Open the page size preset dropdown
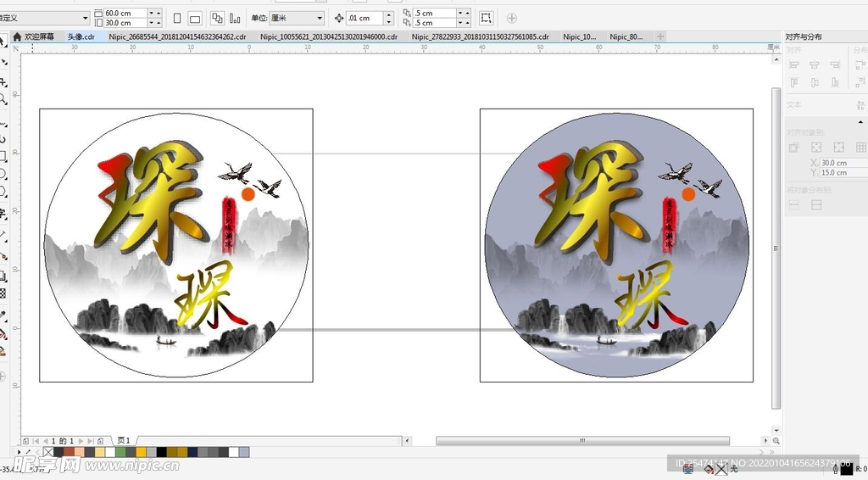868x480 pixels. (x=45, y=18)
